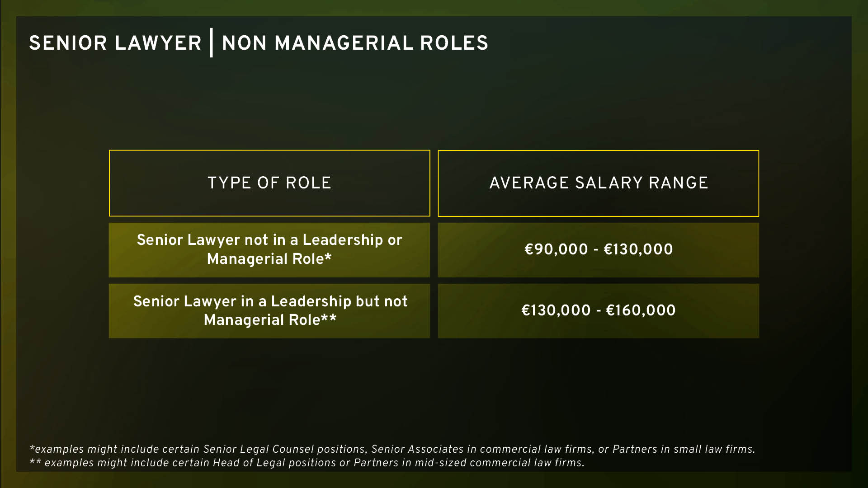Select the AVERAGE SALARY RANGE header box
This screenshot has height=488, width=868.
click(598, 183)
